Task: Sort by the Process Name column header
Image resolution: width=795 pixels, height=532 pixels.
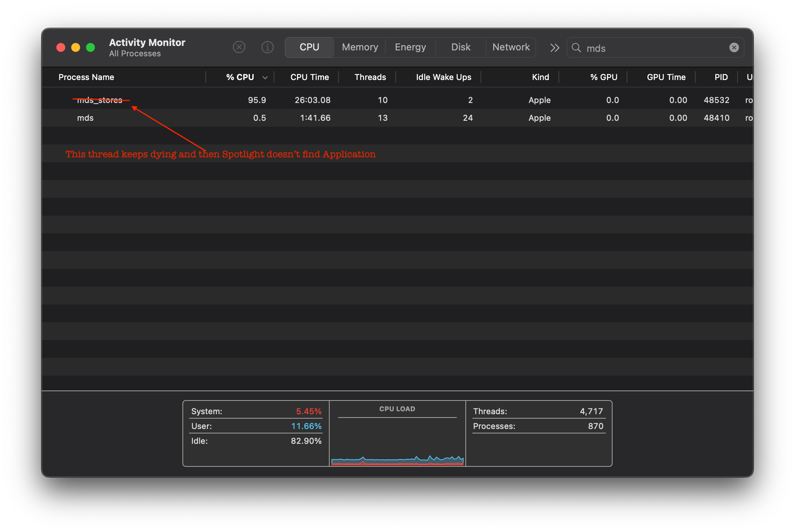Action: (86, 77)
